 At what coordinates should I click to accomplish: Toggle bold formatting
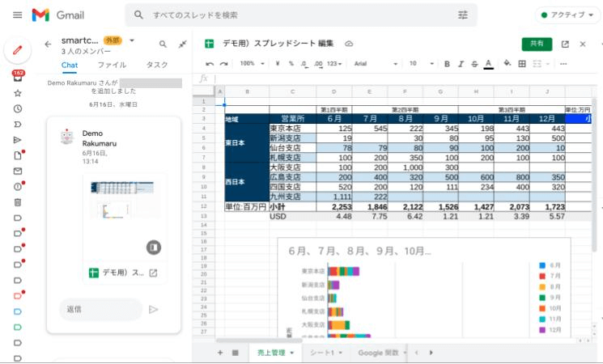coord(447,64)
